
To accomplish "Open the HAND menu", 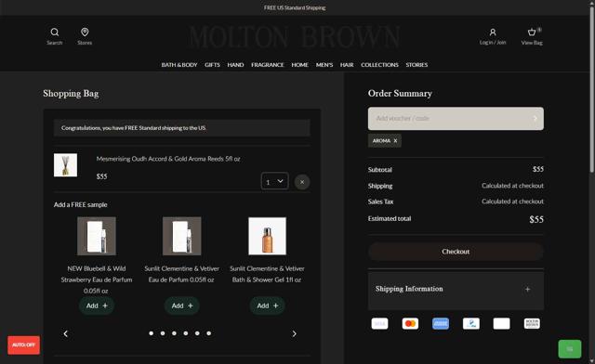I will click(x=235, y=65).
